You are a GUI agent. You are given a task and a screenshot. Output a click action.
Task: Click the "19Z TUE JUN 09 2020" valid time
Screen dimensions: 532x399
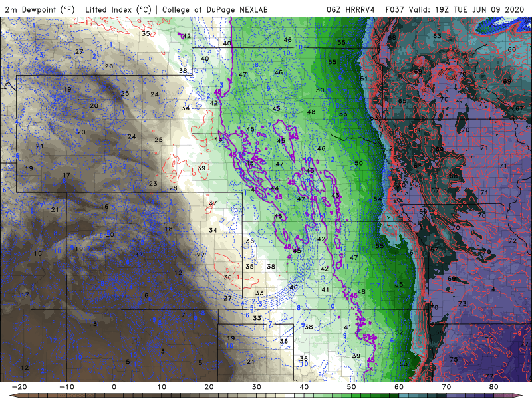coord(479,9)
